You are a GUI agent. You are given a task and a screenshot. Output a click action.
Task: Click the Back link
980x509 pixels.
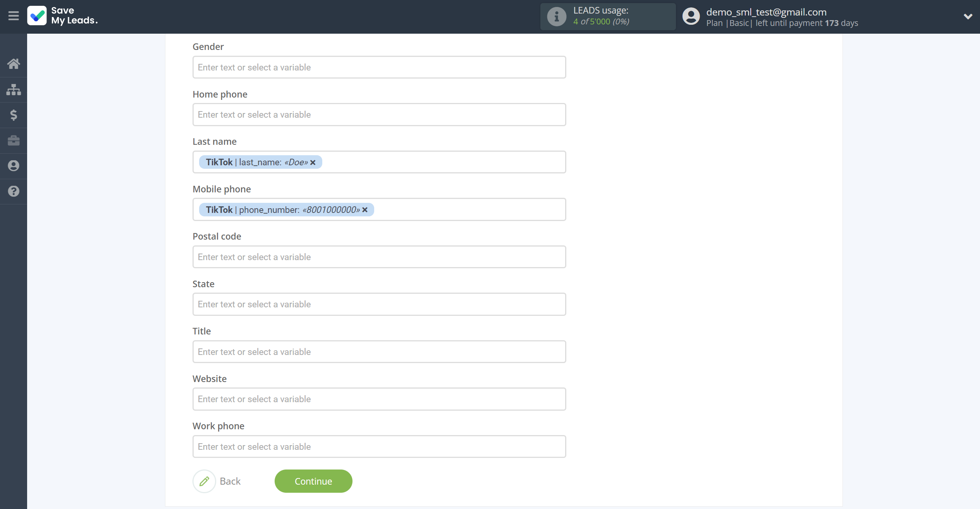pos(230,481)
